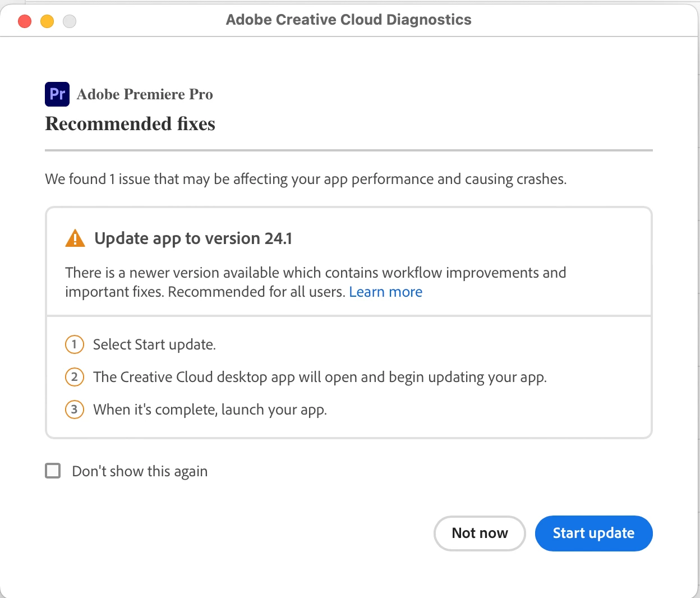Click the Premiere Pro app icon

pos(57,94)
